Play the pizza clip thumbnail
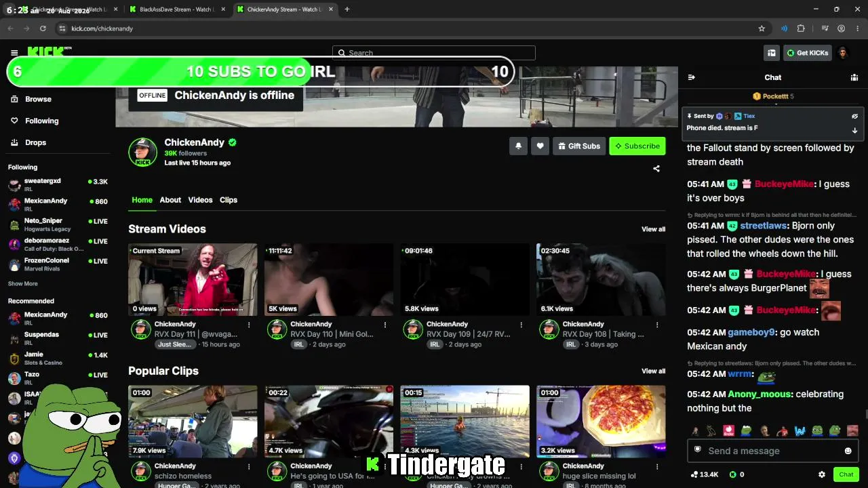 click(x=601, y=422)
